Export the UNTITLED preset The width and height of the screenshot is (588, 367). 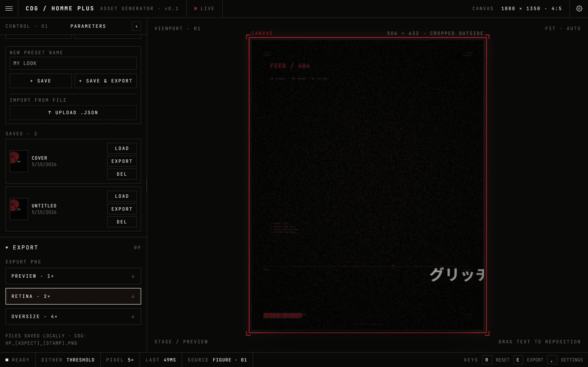(122, 209)
